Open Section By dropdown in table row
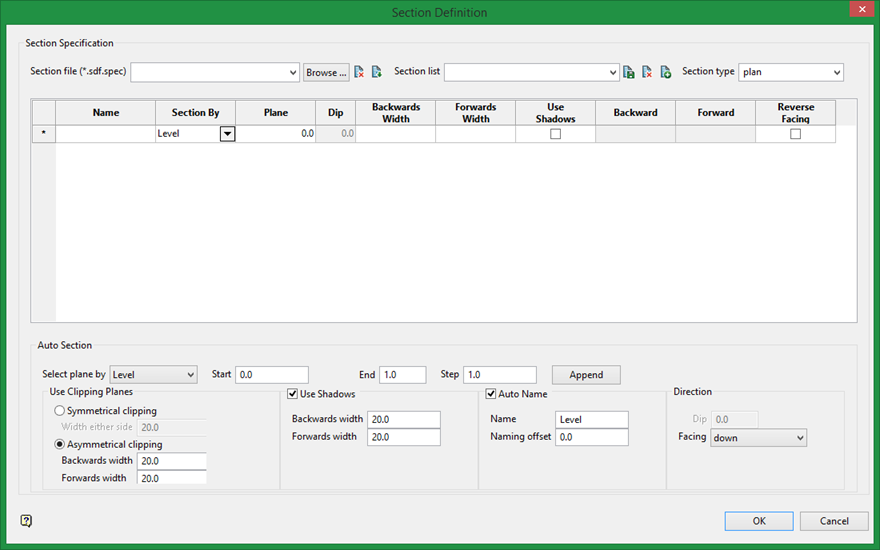This screenshot has width=880, height=550. pos(228,134)
